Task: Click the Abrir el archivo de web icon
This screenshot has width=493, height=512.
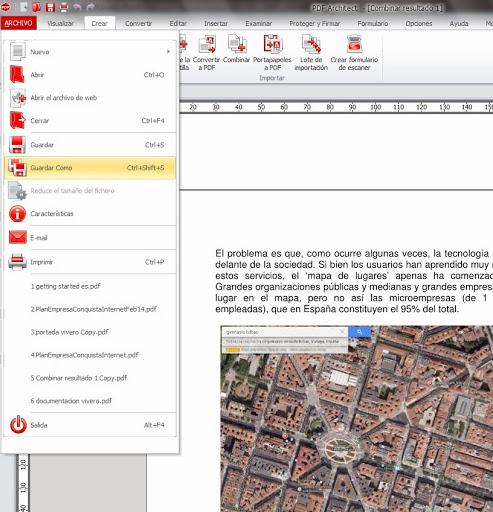Action: tap(18, 98)
